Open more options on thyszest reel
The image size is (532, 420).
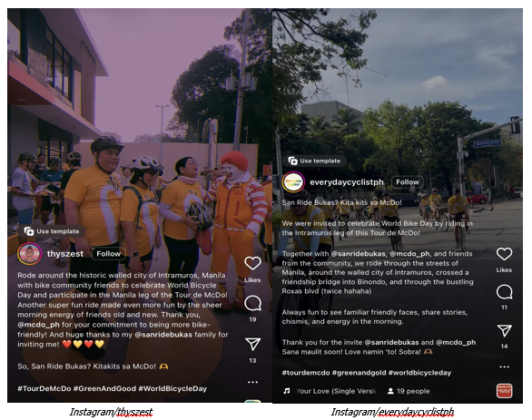click(252, 382)
